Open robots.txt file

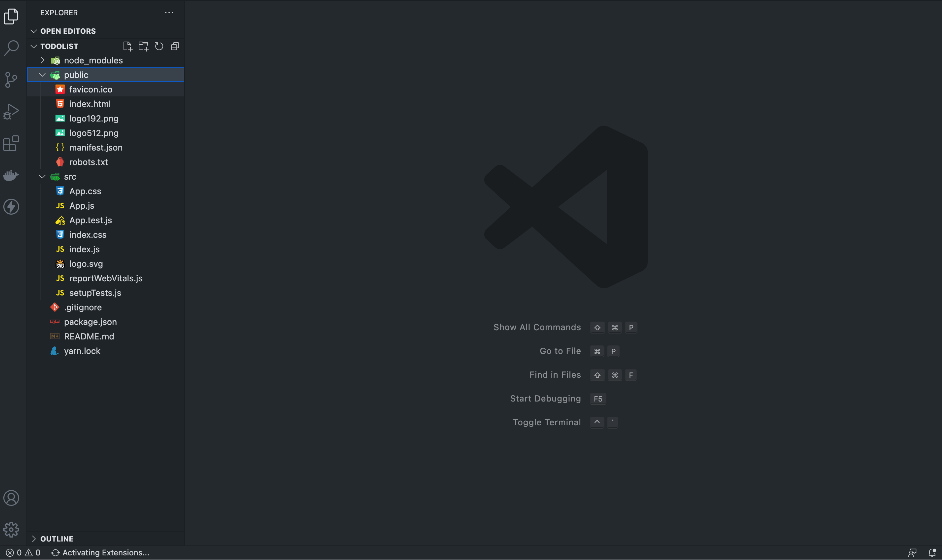point(106,162)
